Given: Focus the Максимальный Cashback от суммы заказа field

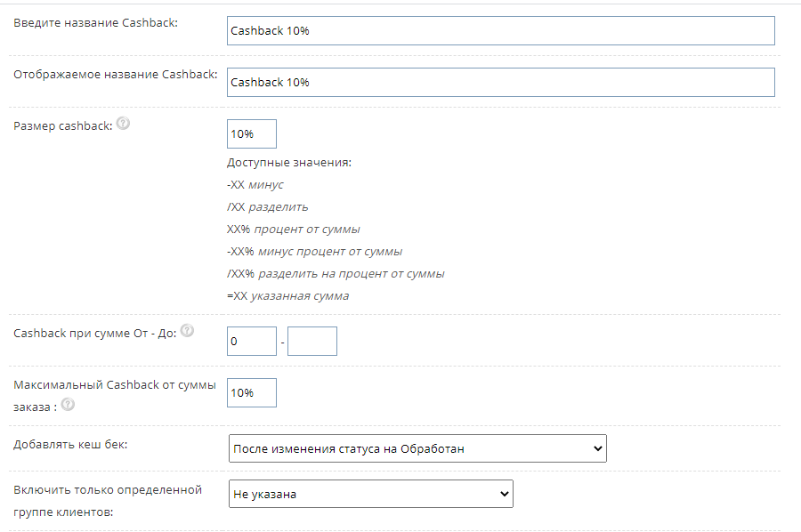Looking at the screenshot, I should coord(251,392).
